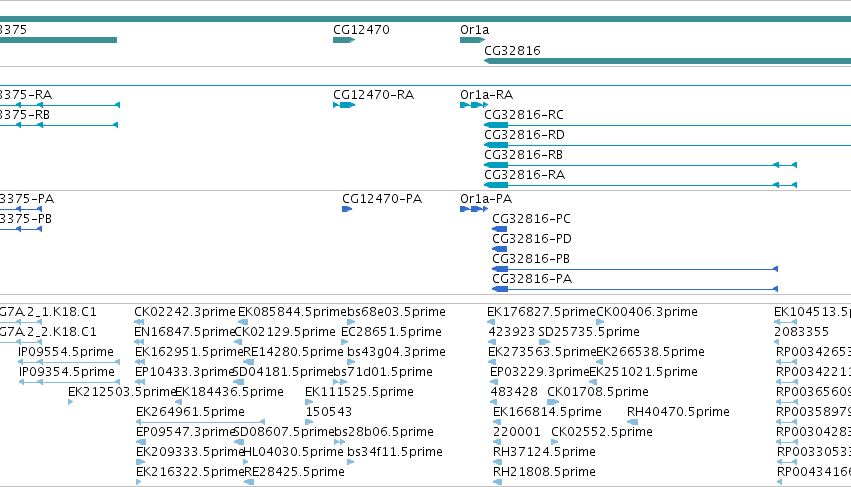Select the CG32816-PA protein feature line
This screenshot has height=487, width=851.
(x=635, y=289)
